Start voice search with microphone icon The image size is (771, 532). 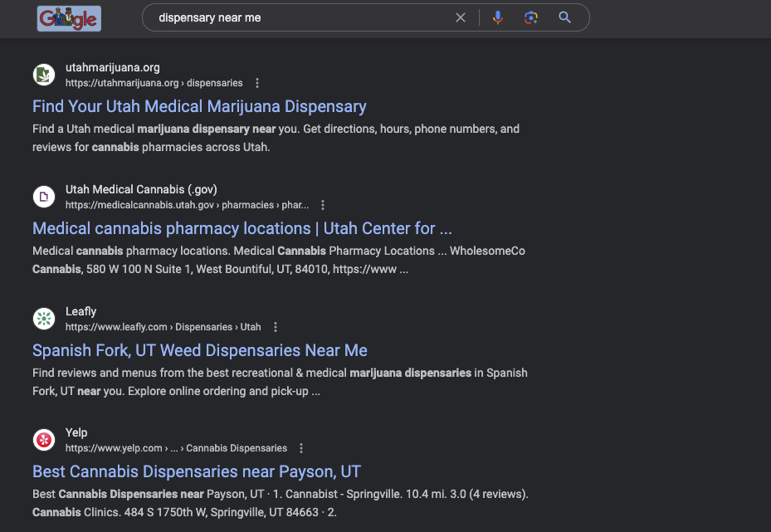click(498, 17)
